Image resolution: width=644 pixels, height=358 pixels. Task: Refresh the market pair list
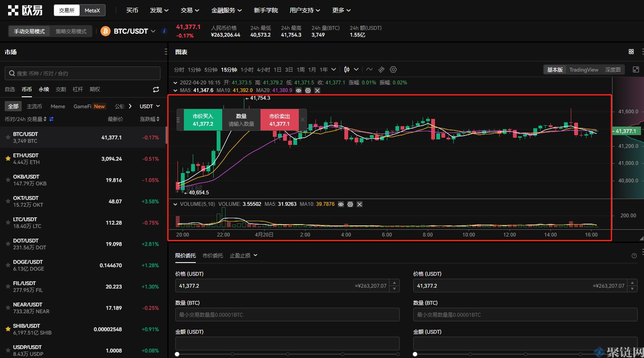click(x=156, y=89)
